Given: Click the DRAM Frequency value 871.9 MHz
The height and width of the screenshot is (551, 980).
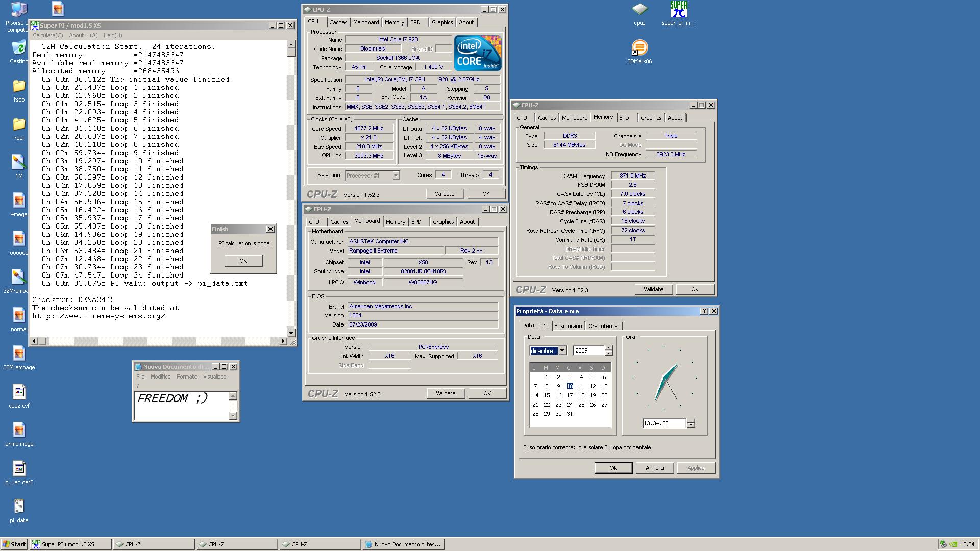Looking at the screenshot, I should [x=633, y=176].
